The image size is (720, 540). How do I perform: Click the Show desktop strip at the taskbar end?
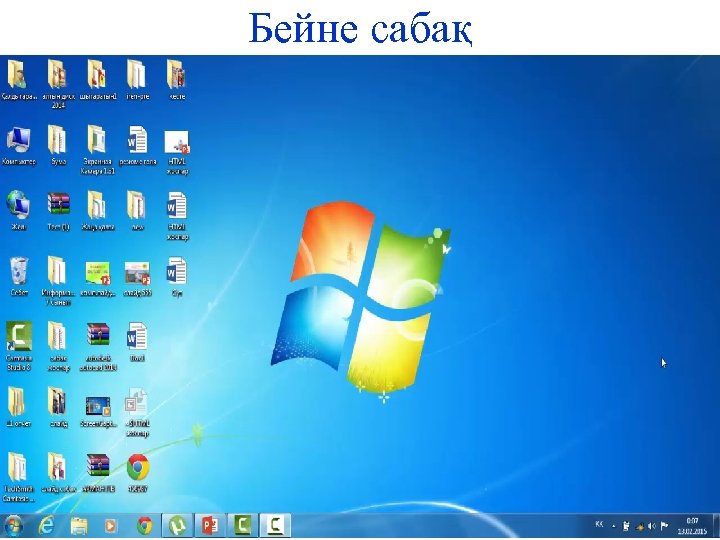click(x=716, y=526)
